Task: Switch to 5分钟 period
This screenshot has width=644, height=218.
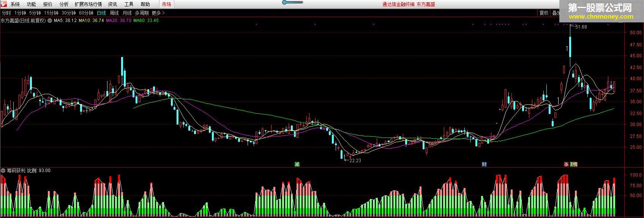Action: tap(35, 13)
